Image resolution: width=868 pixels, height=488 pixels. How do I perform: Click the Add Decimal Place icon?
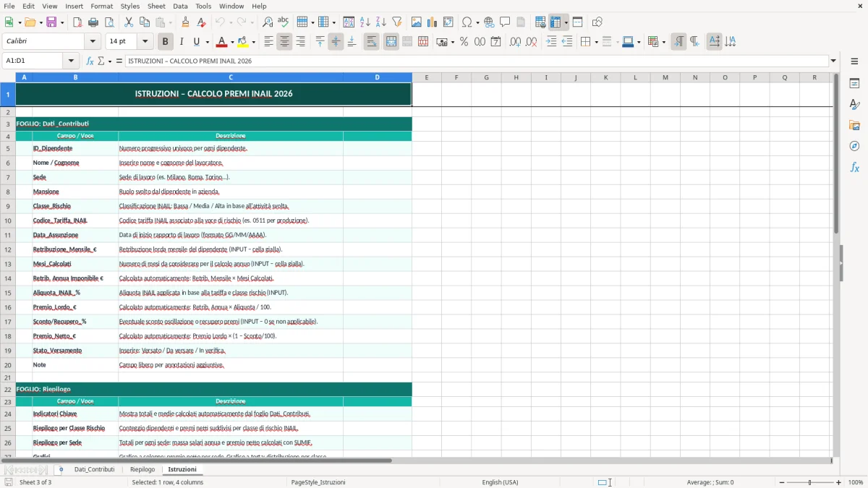click(x=515, y=42)
